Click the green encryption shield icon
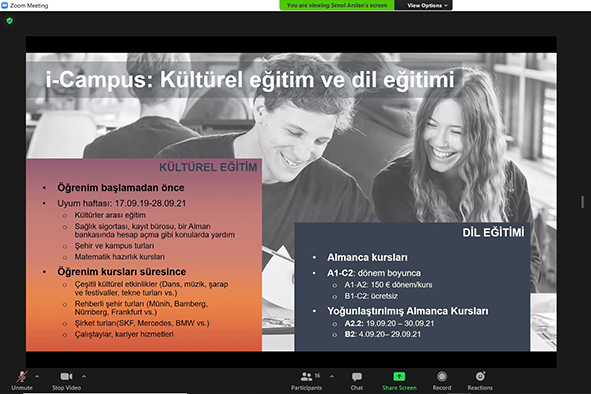 pos(10,21)
